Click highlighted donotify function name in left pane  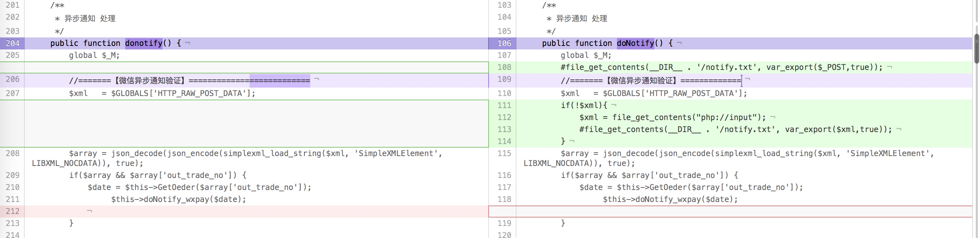[x=144, y=43]
